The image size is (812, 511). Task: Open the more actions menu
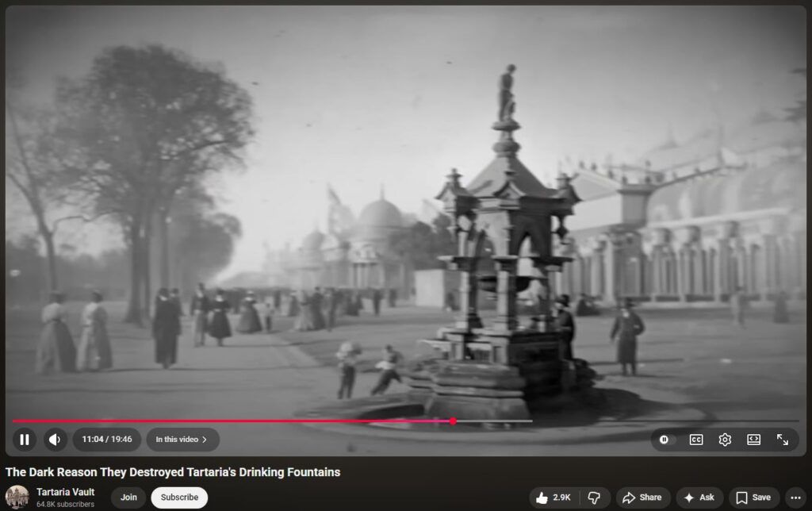(x=796, y=498)
